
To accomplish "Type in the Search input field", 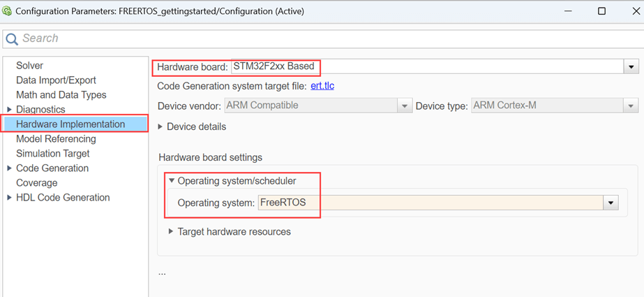I will click(279, 38).
